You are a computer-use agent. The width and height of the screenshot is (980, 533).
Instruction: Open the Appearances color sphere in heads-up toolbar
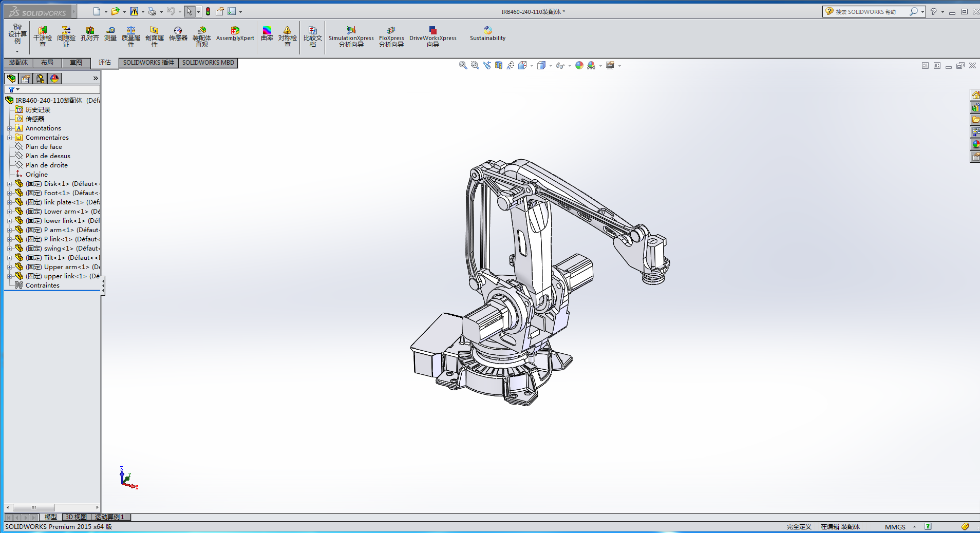pyautogui.click(x=579, y=65)
